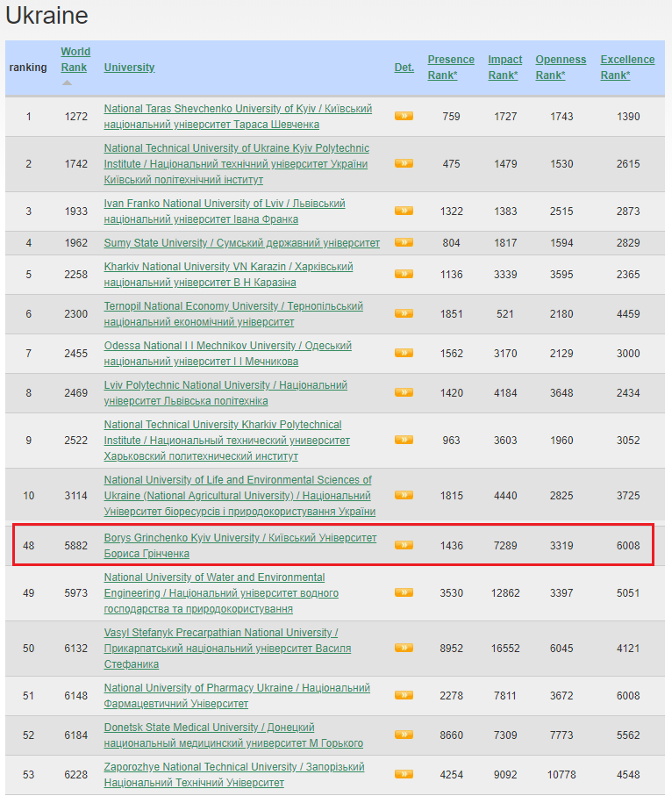Open National Technical University Kyiv Polytechnic link
Image resolution: width=672 pixels, height=796 pixels.
(x=237, y=163)
